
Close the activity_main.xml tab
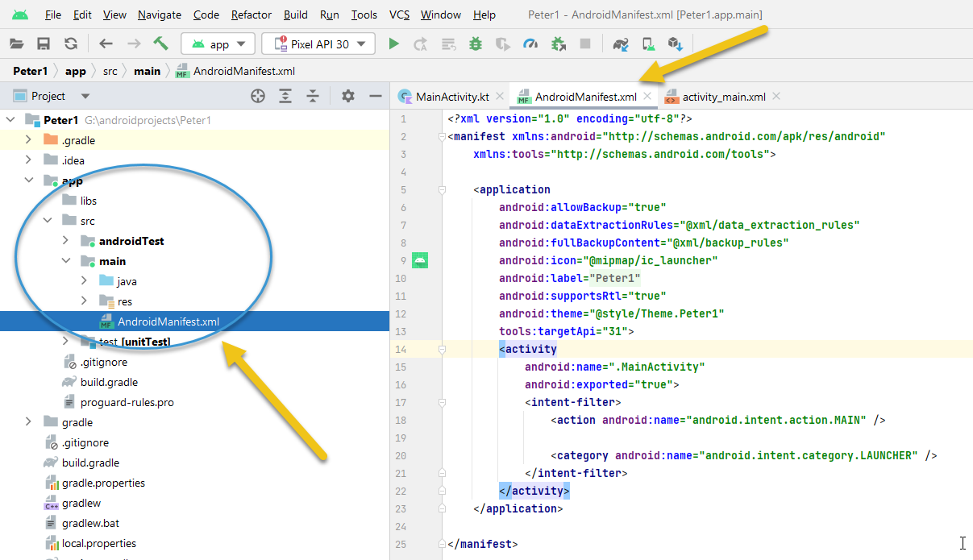tap(776, 96)
